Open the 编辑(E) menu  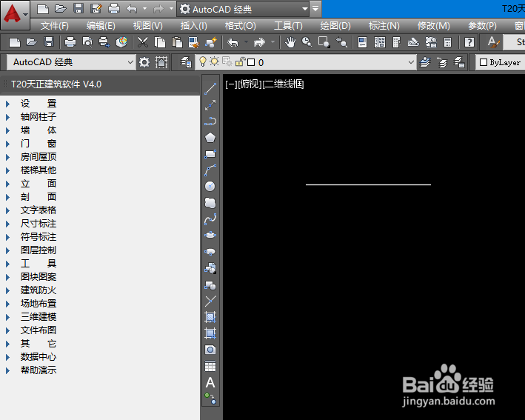click(x=101, y=26)
